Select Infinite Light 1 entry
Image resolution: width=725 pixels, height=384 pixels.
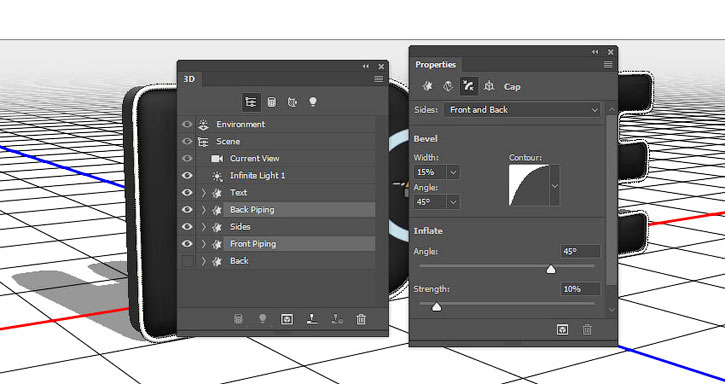pos(257,175)
